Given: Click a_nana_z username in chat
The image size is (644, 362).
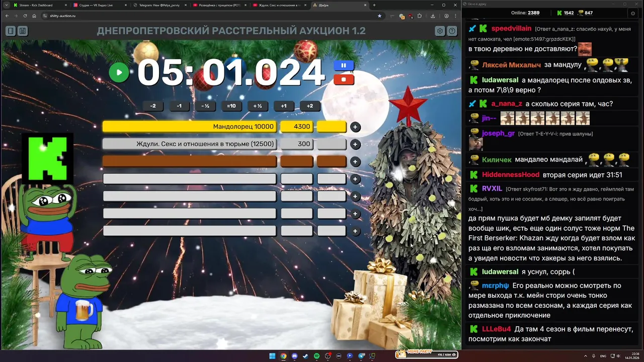Looking at the screenshot, I should coord(507,104).
